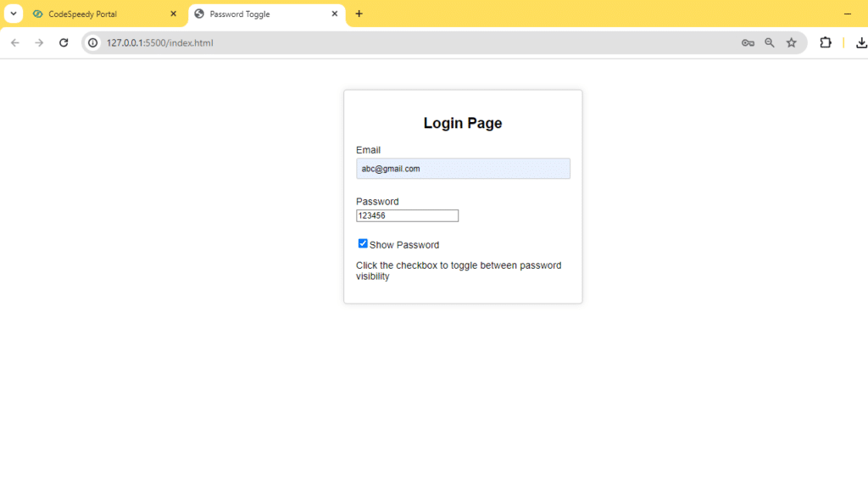The width and height of the screenshot is (868, 485).
Task: Open the Extensions puzzle icon
Action: (x=826, y=42)
